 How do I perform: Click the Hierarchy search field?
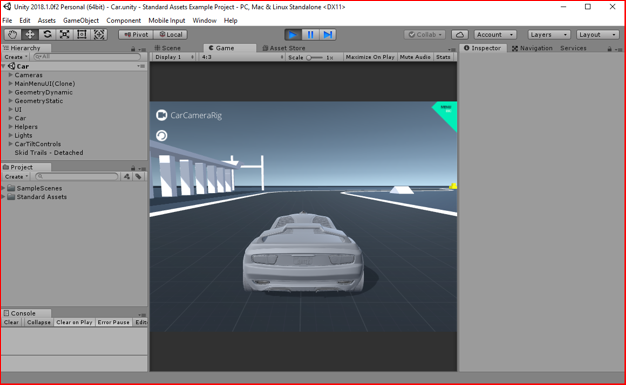coord(87,57)
